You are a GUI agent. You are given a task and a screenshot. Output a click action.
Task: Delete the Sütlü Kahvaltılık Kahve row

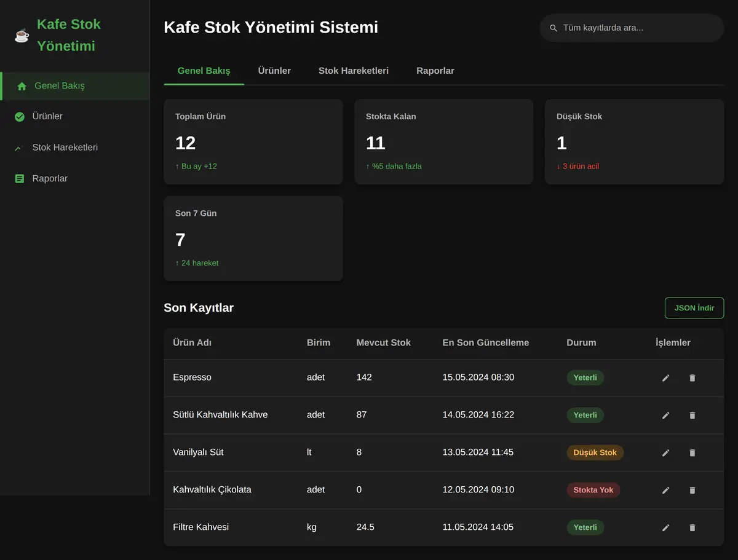point(692,416)
